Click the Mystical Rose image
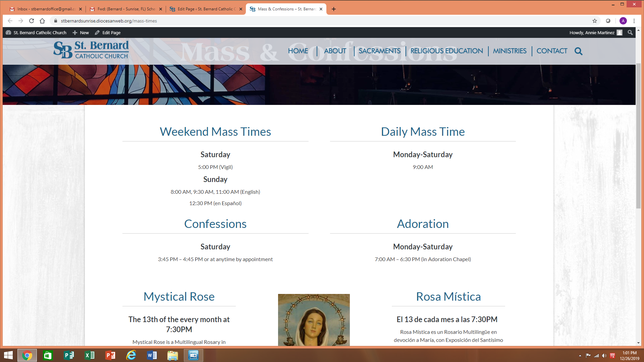Screen dimensions: 644x362 click(x=314, y=320)
